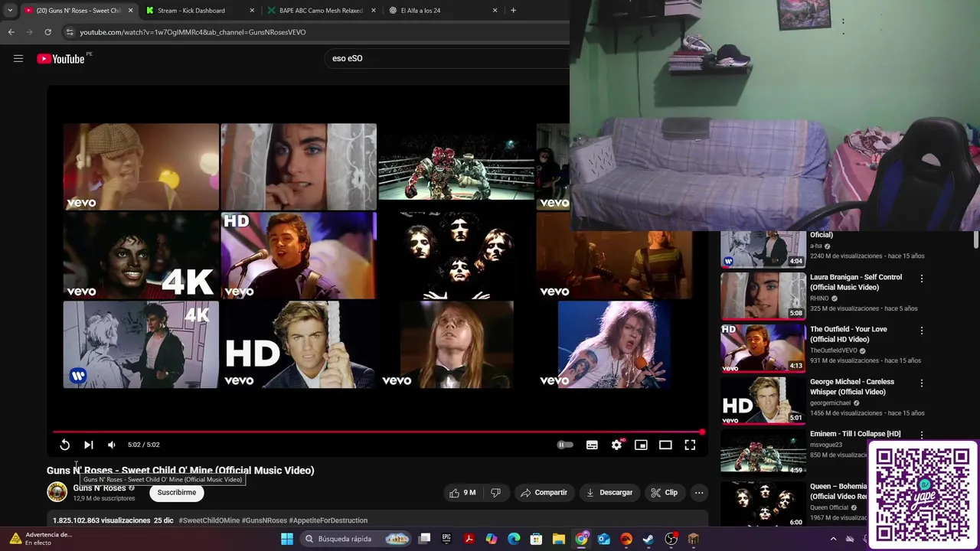This screenshot has width=980, height=551.
Task: Switch to the BAPE ABC Camo Mesh tab
Action: (x=320, y=11)
